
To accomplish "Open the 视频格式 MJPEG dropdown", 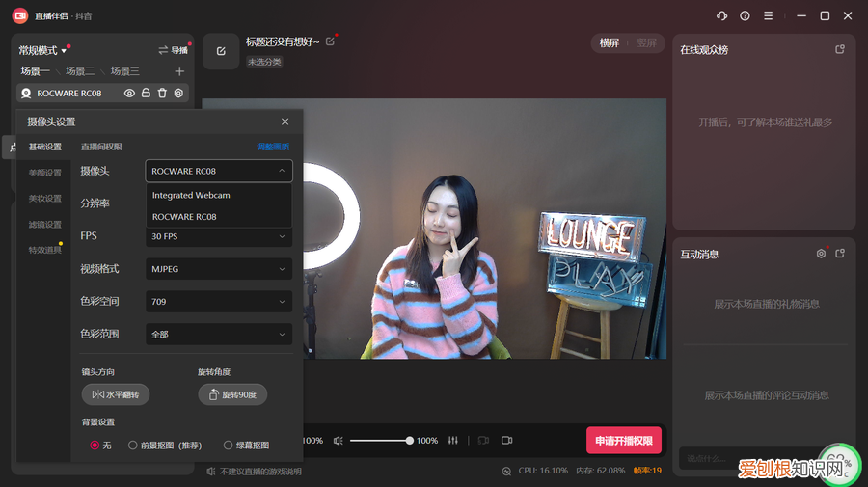I will tap(219, 269).
